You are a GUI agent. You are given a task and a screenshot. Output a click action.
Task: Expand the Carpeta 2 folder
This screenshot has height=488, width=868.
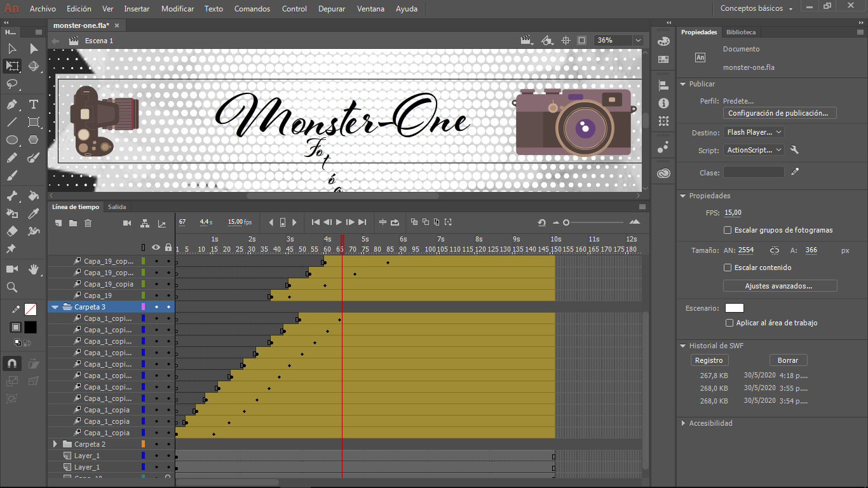(x=55, y=444)
